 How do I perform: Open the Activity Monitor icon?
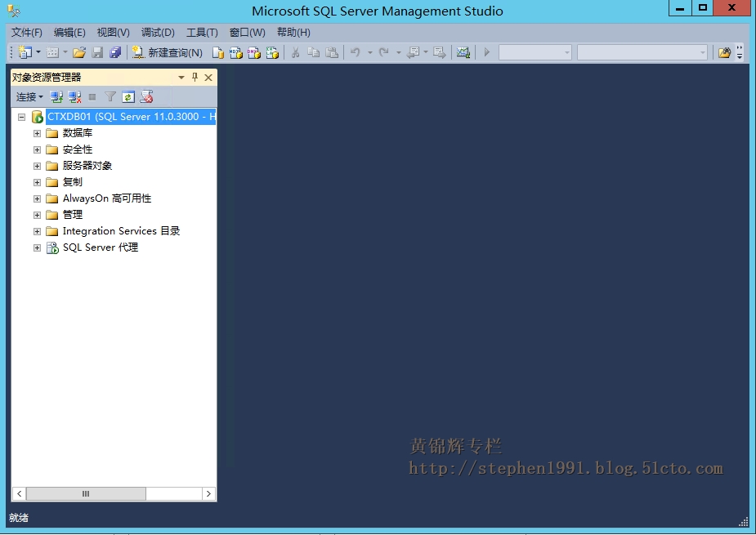click(463, 52)
